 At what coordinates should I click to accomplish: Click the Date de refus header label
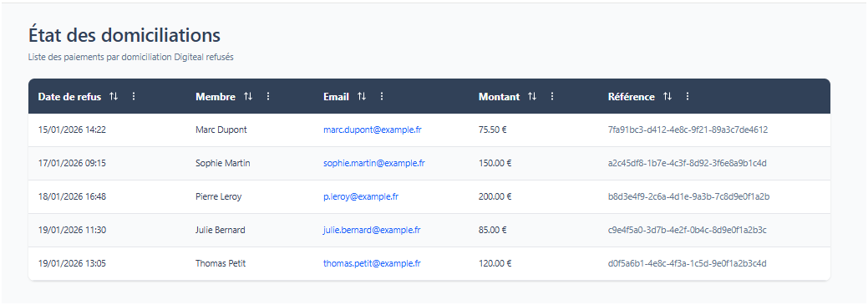point(69,97)
